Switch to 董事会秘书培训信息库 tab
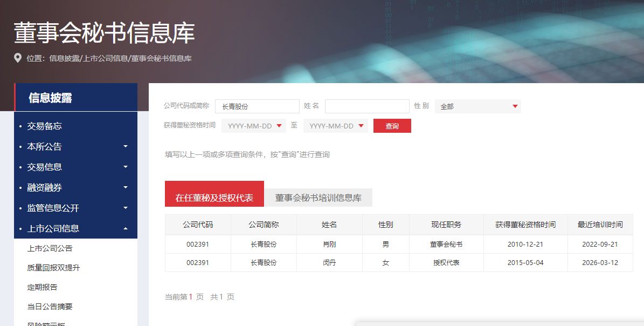The height and width of the screenshot is (326, 644). [x=318, y=198]
